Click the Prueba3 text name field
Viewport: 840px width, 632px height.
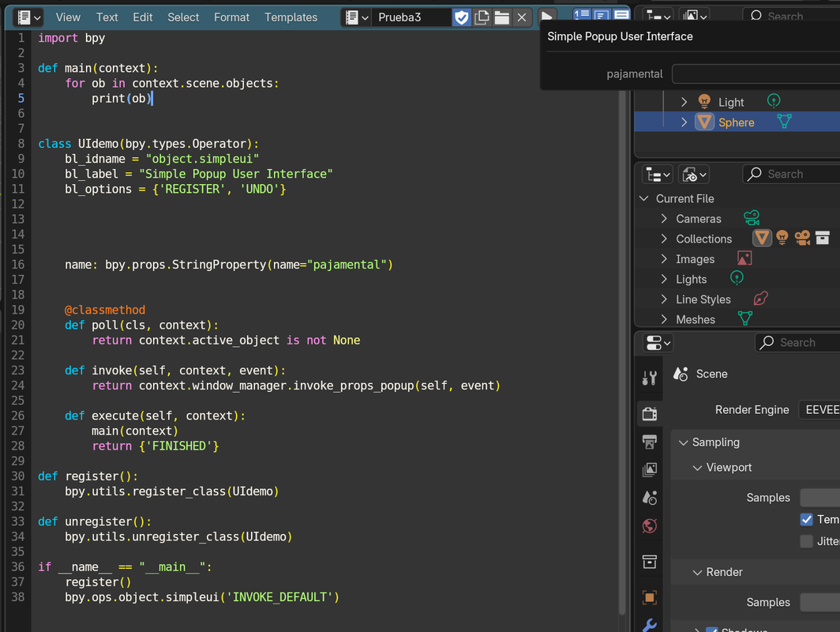412,17
